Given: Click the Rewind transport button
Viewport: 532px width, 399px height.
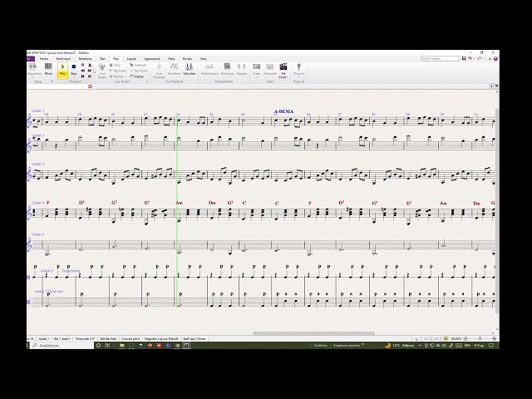Looking at the screenshot, I should click(83, 71).
